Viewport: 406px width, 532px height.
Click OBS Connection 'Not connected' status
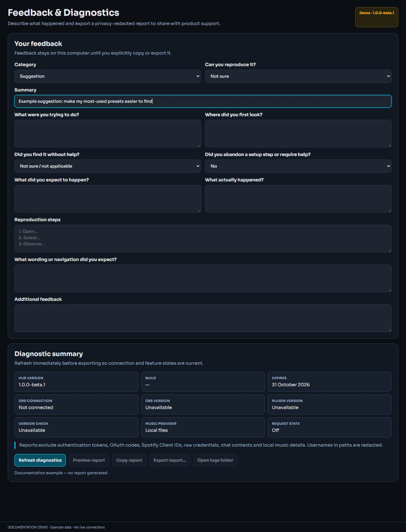click(36, 407)
